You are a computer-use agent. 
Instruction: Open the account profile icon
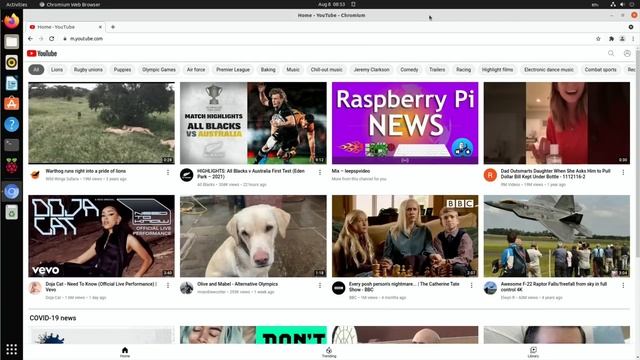point(627,53)
